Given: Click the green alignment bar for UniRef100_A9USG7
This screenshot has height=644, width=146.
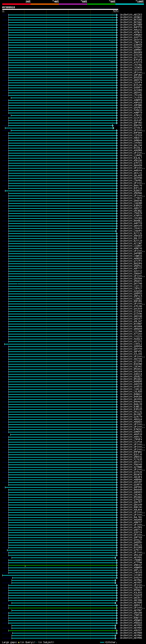Looking at the screenshot, I should 63,631.
